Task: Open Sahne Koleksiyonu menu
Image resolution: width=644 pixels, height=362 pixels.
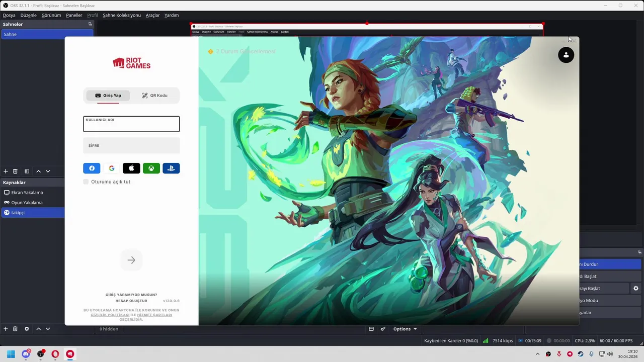Action: (122, 15)
